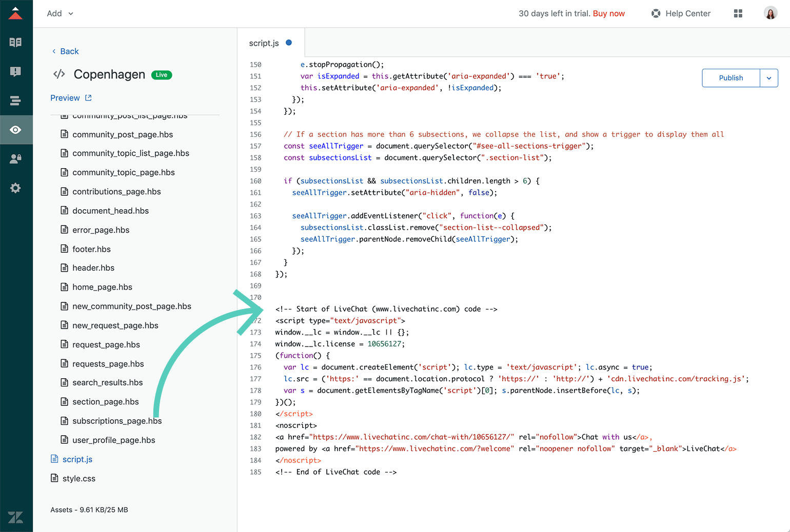Click the file icon for footer.hbs
Screen dimensions: 790x532
tap(64, 249)
